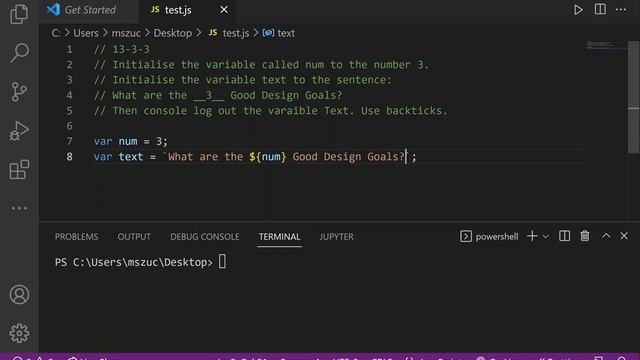Open the Source Control view

(x=19, y=92)
